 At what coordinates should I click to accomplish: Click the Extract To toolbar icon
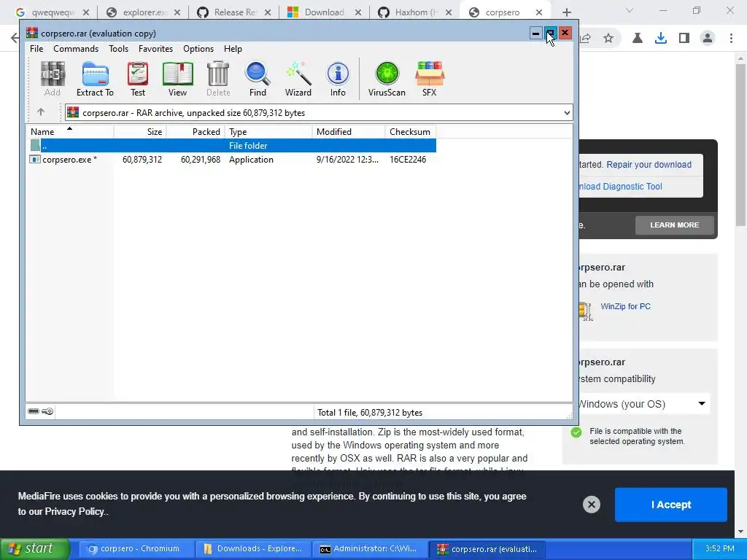click(x=95, y=79)
